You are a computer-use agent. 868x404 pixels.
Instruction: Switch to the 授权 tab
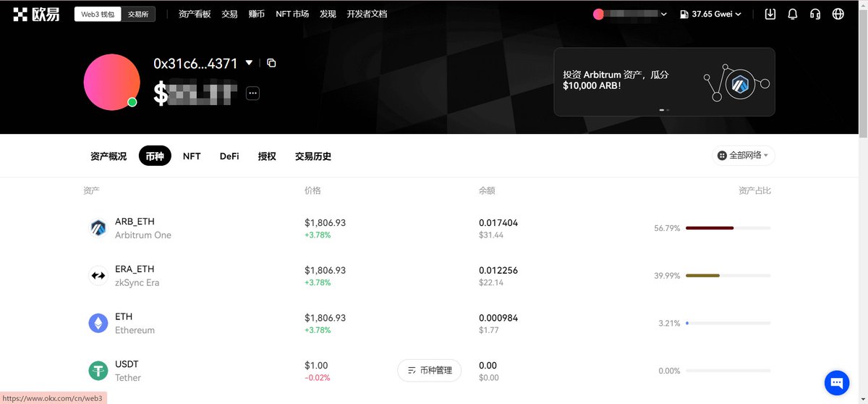click(x=267, y=156)
